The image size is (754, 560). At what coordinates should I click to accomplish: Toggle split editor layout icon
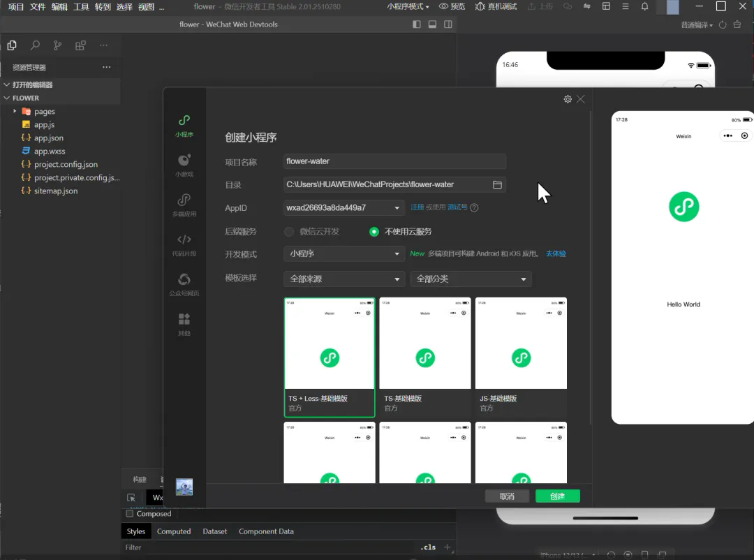click(448, 24)
